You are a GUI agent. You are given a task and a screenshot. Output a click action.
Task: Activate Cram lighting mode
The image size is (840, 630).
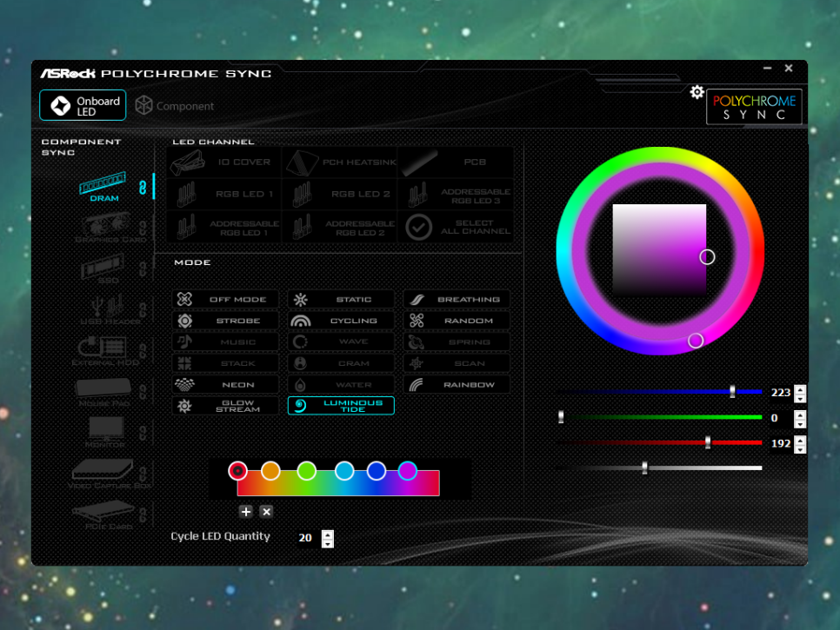pos(341,363)
